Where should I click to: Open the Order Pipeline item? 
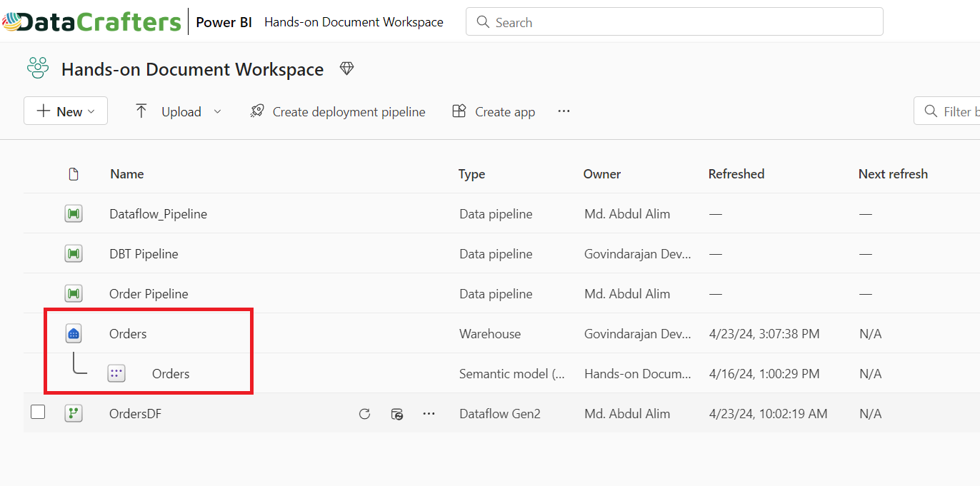point(149,293)
